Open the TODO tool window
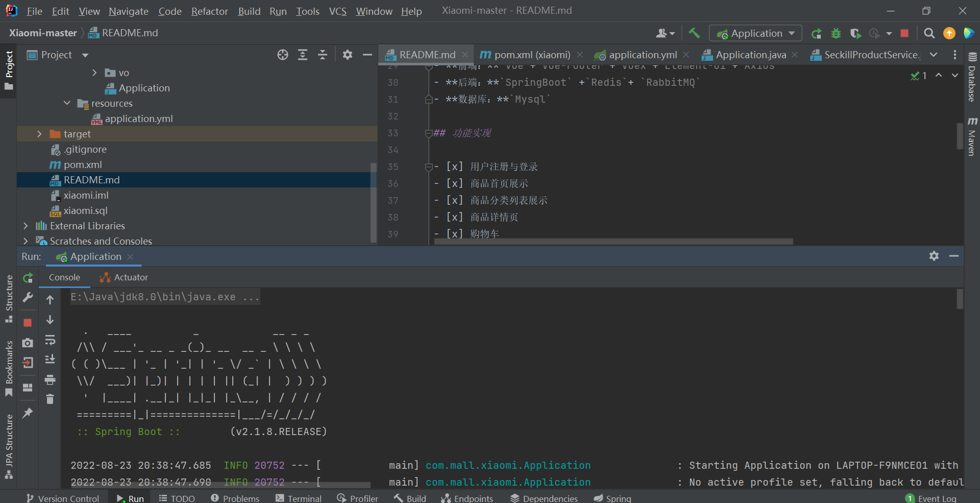Viewport: 980px width, 503px height. click(177, 498)
